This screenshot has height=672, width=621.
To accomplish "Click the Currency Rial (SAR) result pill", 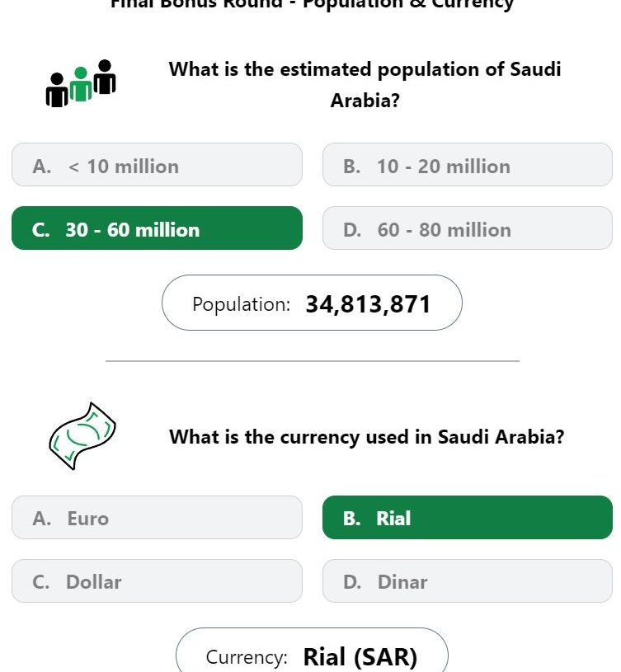I will point(312,650).
